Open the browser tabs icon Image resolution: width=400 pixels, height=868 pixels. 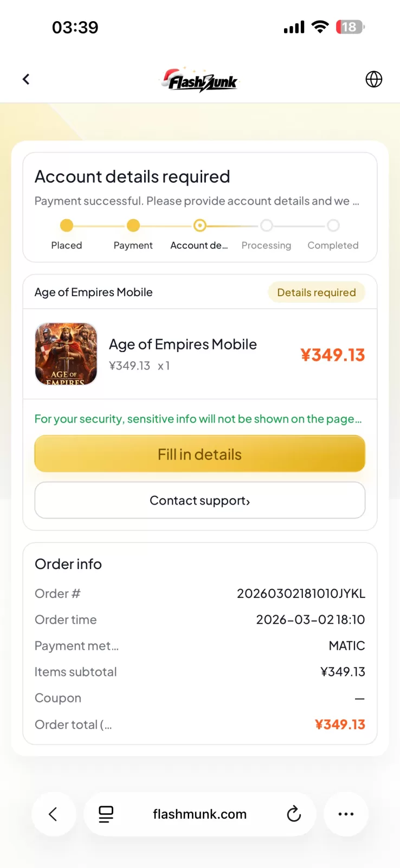pyautogui.click(x=106, y=814)
